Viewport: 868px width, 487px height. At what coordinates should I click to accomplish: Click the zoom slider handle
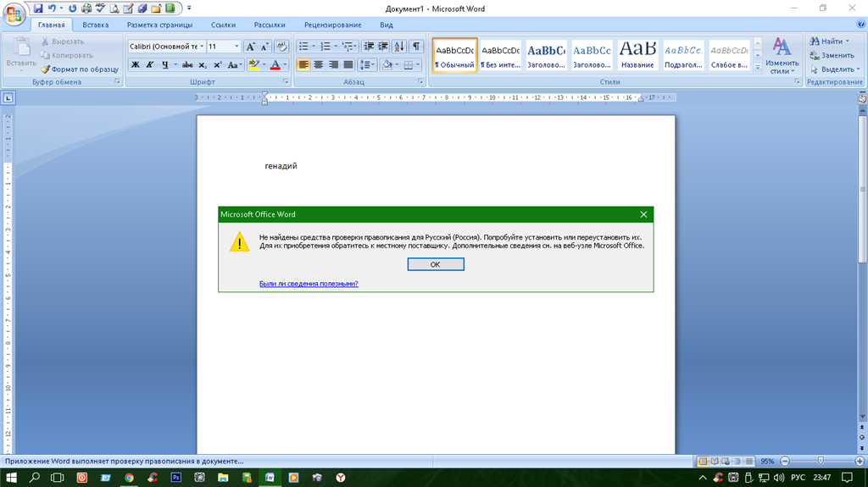(821, 461)
